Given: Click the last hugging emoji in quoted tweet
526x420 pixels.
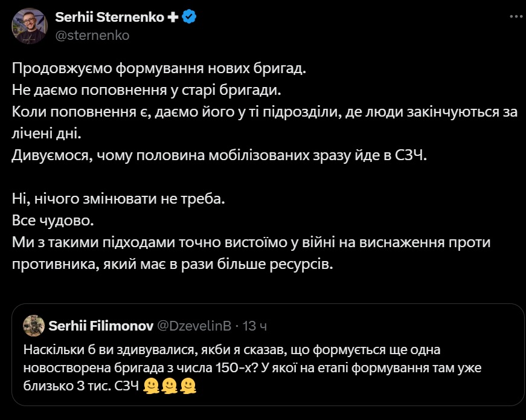Looking at the screenshot, I should [188, 384].
